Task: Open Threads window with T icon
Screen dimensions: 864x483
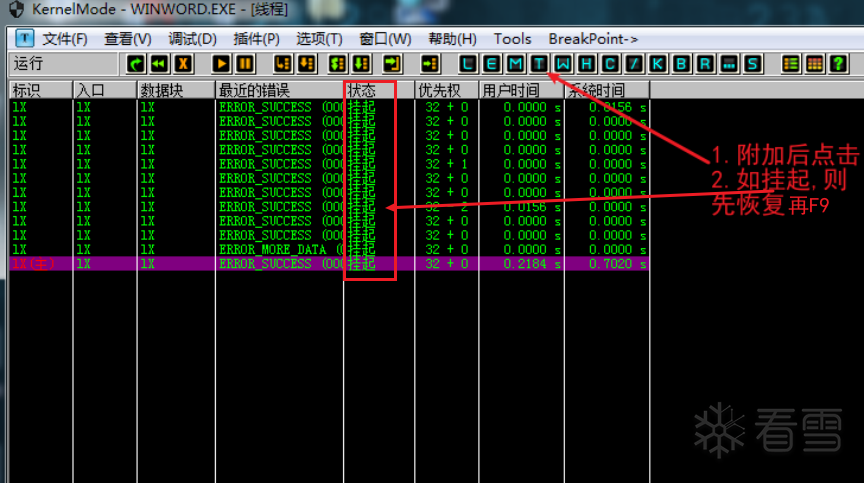Action: 539,64
